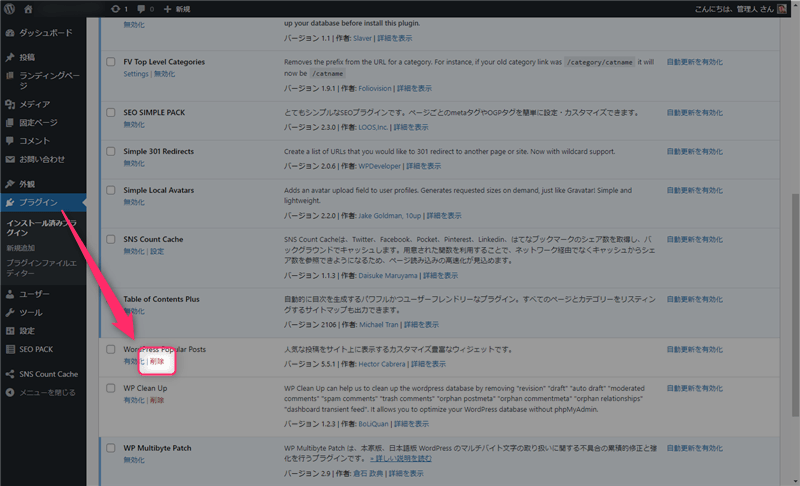
Task: Enable auto-updates for SNS Count Cache
Action: coord(694,239)
